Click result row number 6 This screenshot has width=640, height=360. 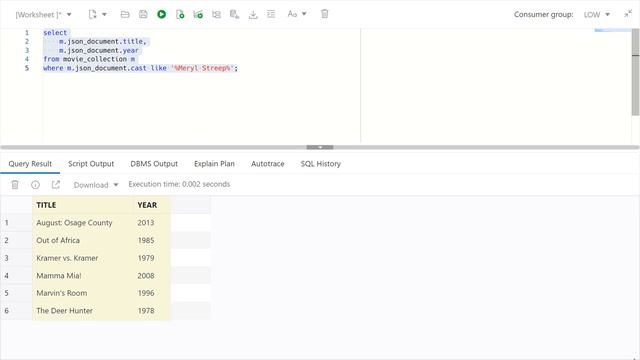(7, 311)
